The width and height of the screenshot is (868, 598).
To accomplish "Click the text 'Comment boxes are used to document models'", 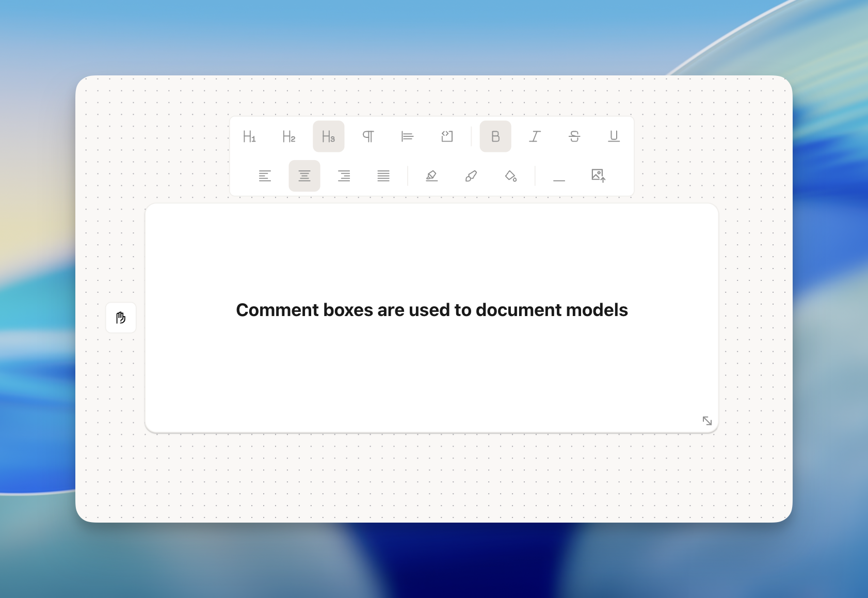I will pyautogui.click(x=432, y=310).
